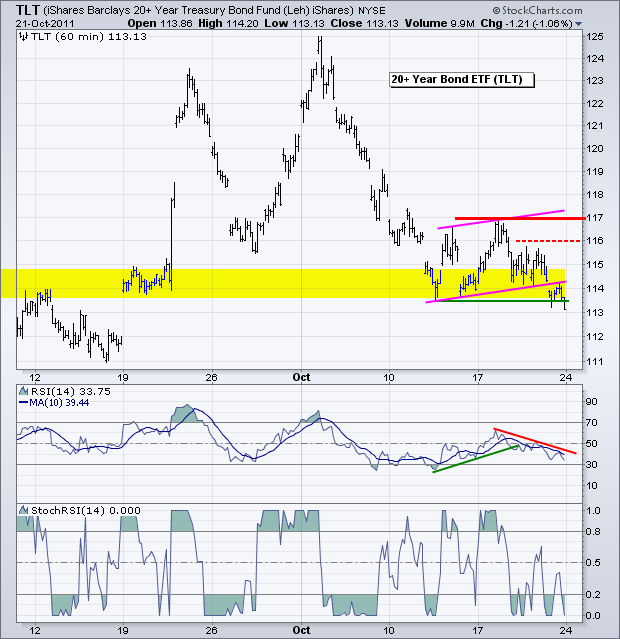Click the RSI 30 axis level label
The height and width of the screenshot is (639, 620).
point(591,465)
